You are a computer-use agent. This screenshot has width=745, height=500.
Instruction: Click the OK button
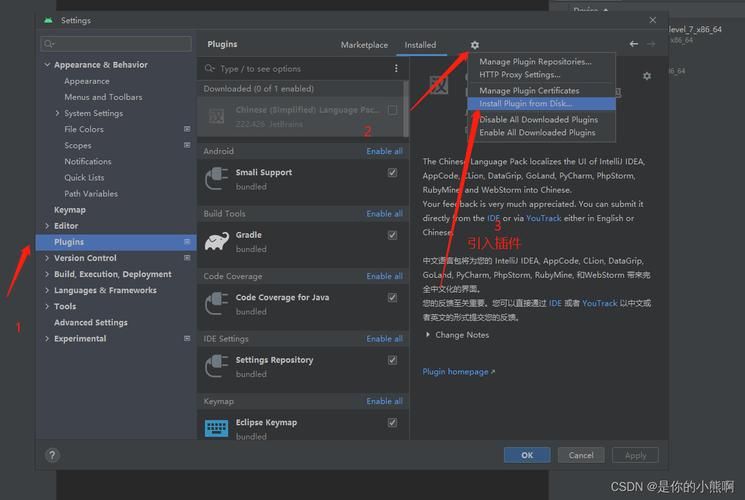coord(527,455)
